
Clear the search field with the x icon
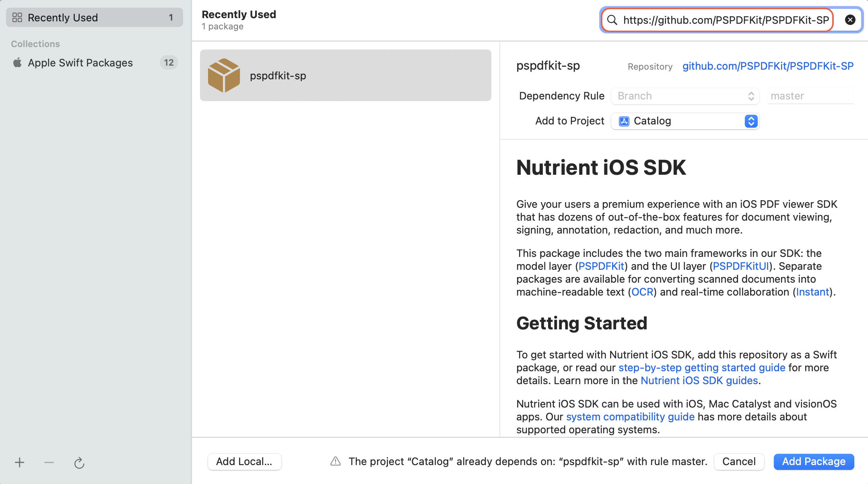850,19
